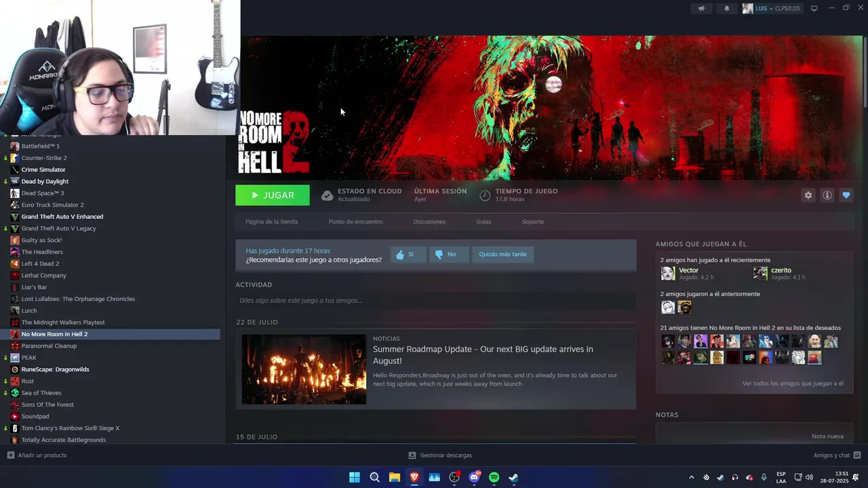Open Windows Start menu
The image size is (868, 488).
pyautogui.click(x=354, y=477)
